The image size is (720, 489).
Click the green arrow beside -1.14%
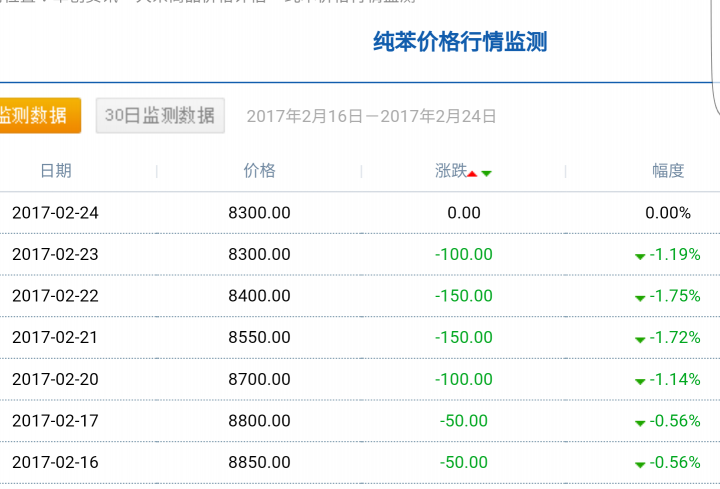640,382
